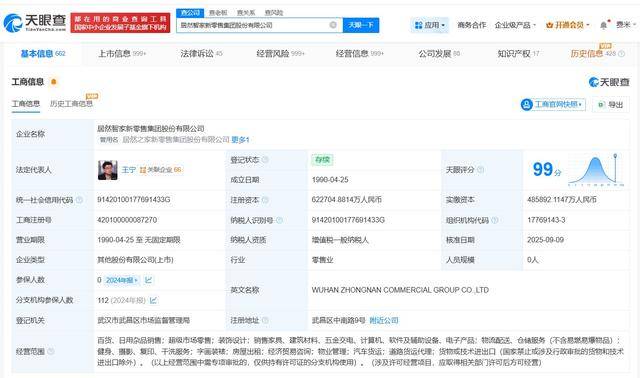Click the 99分 score distribution chart
This screenshot has height=378, width=640.
point(596,169)
